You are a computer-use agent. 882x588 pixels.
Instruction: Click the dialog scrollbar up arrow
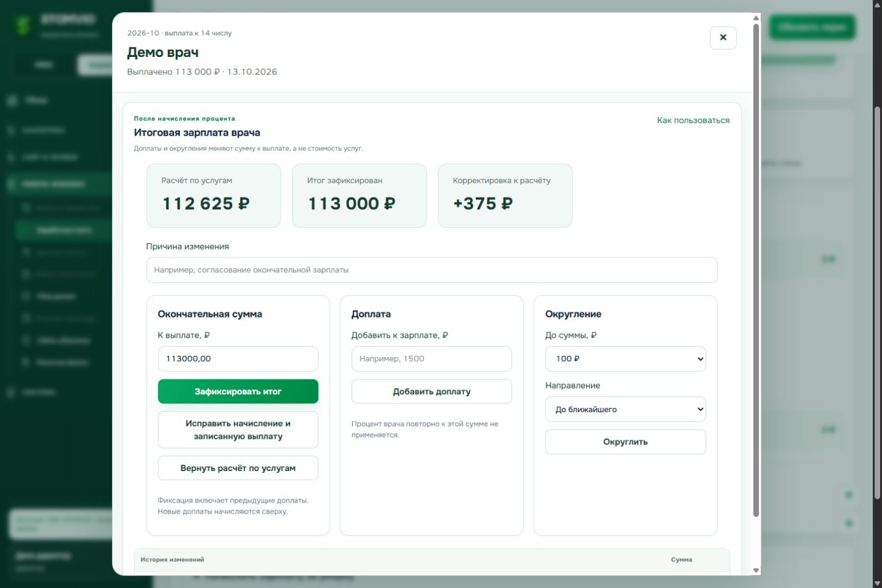point(756,18)
